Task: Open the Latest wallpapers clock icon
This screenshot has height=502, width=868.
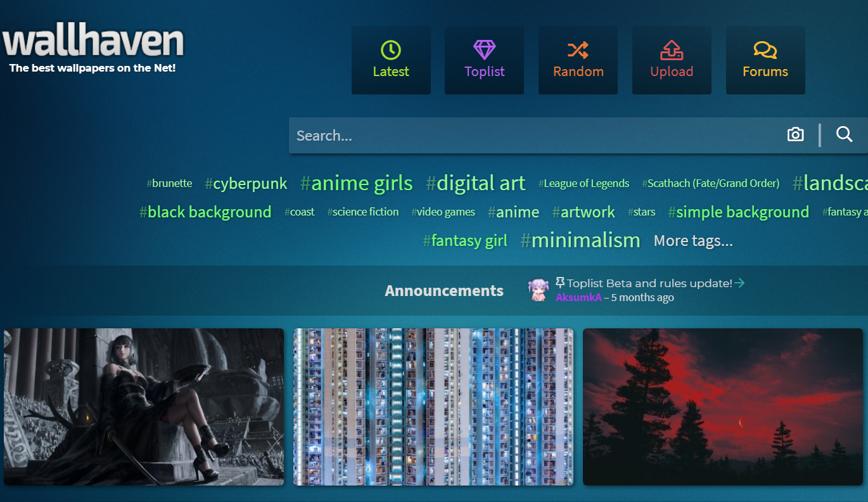Action: pos(391,50)
